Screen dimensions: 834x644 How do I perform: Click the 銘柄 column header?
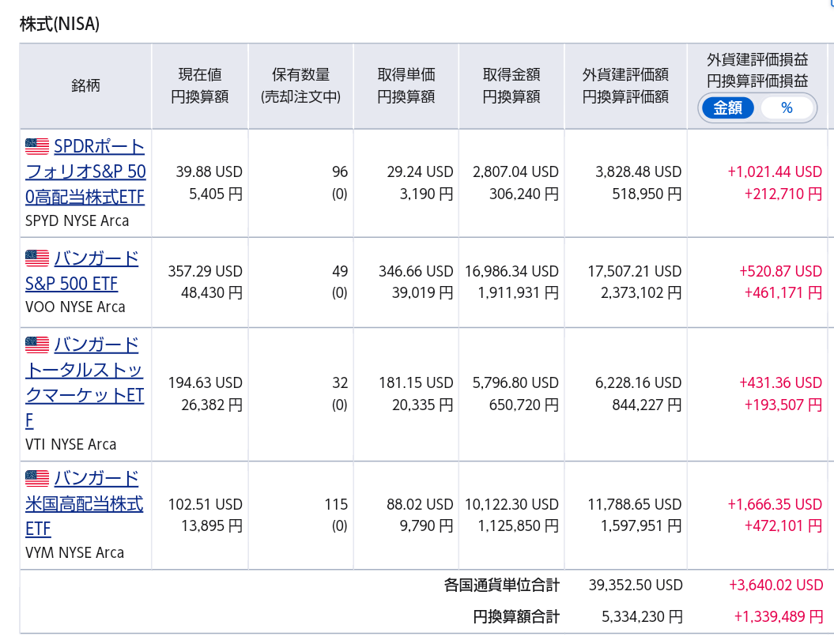(85, 85)
